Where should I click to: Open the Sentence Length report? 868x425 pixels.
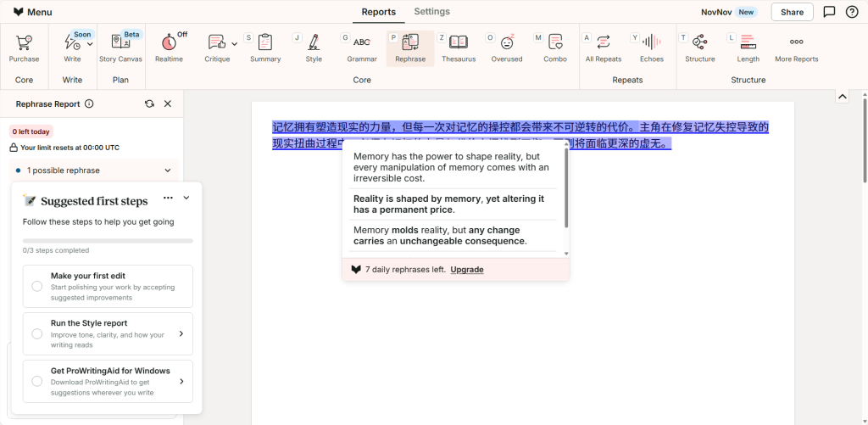748,48
